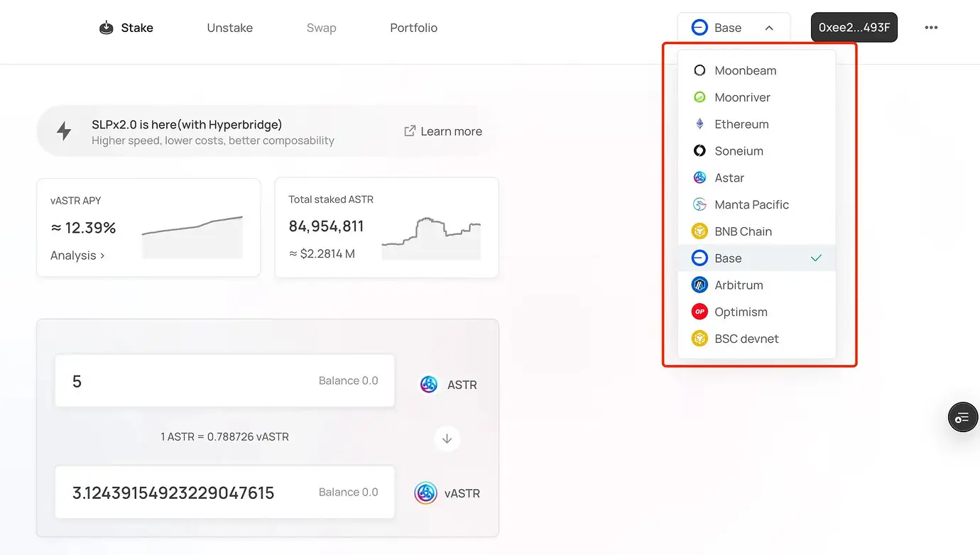Go to the Portfolio tab
Image resolution: width=980 pixels, height=555 pixels.
pyautogui.click(x=413, y=28)
